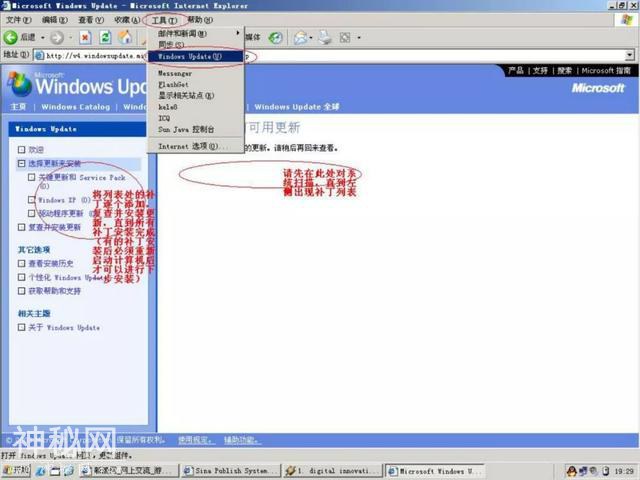Choose Windows Update in Tools menu
This screenshot has height=480, width=640.
[x=196, y=56]
